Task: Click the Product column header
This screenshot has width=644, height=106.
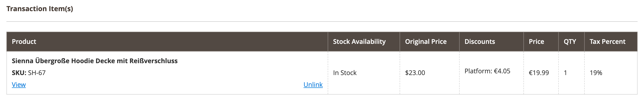Action: tap(24, 42)
